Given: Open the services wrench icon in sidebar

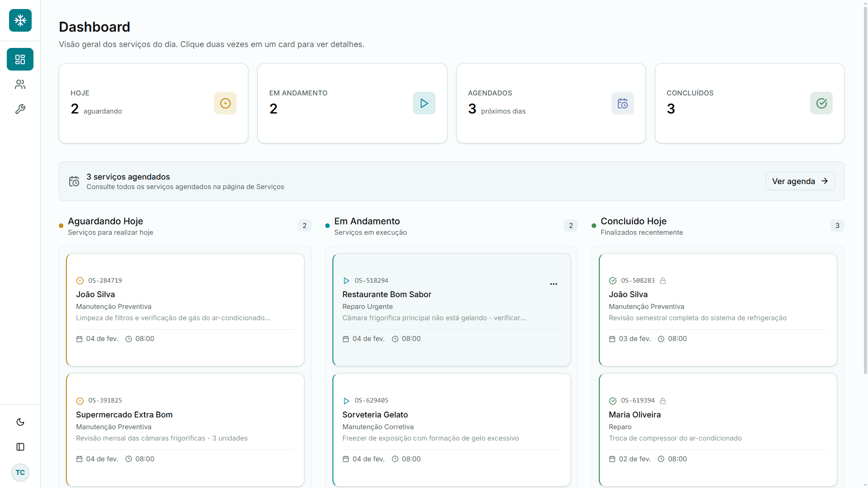Looking at the screenshot, I should 20,109.
